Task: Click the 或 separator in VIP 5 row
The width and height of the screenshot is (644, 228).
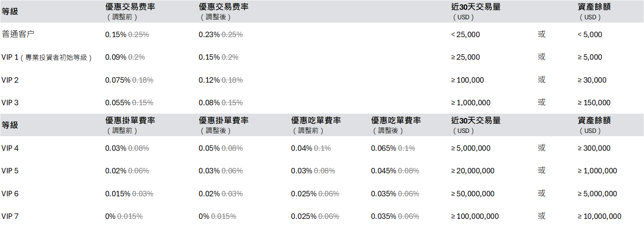Action: [x=542, y=170]
